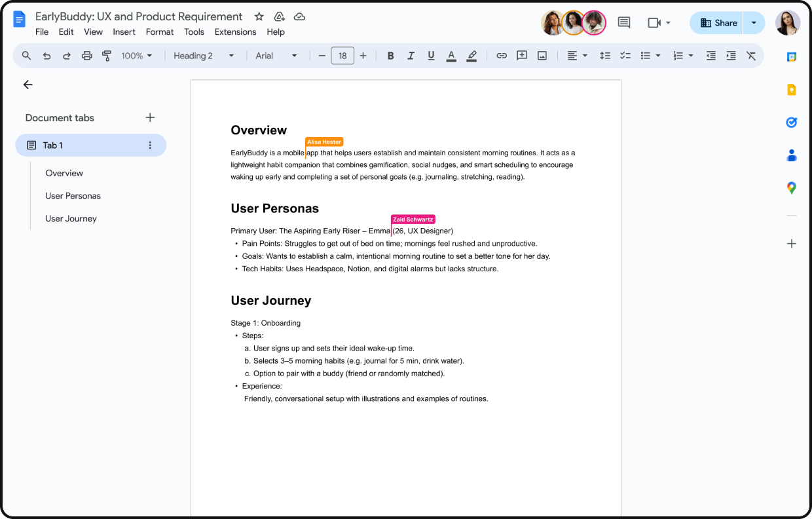This screenshot has width=812, height=519.
Task: Open Heading 2 paragraph style dropdown
Action: click(x=204, y=56)
